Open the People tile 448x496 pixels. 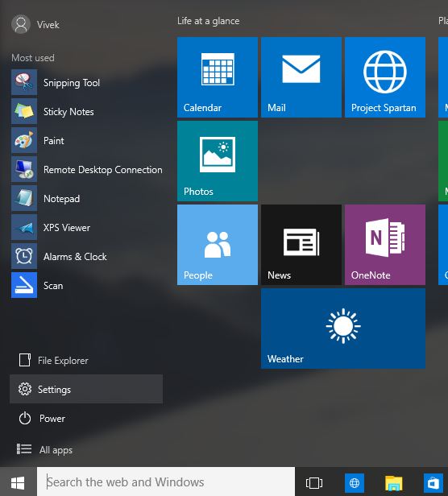[218, 245]
